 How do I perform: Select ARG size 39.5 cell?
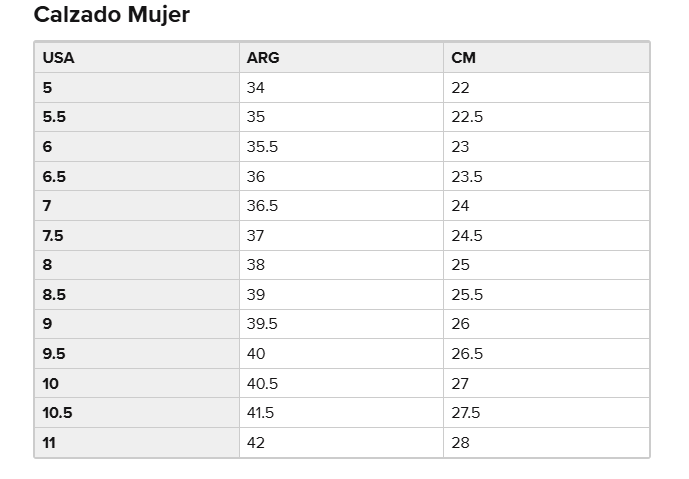[262, 324]
